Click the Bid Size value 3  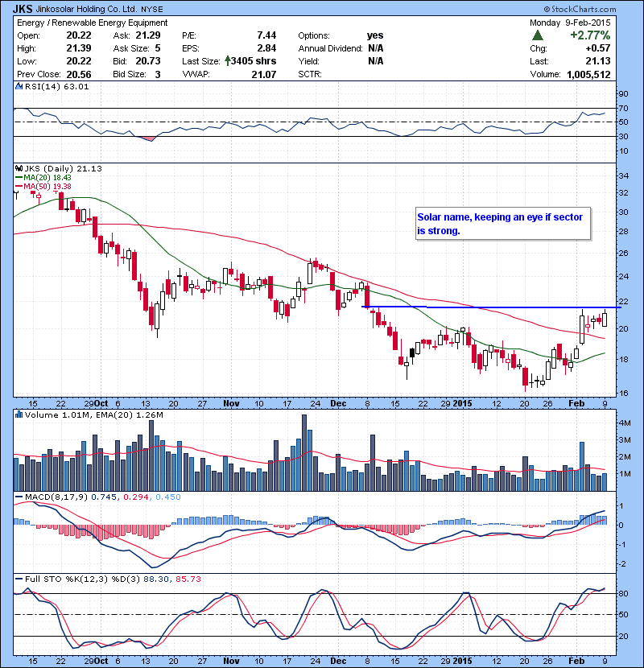coord(158,75)
